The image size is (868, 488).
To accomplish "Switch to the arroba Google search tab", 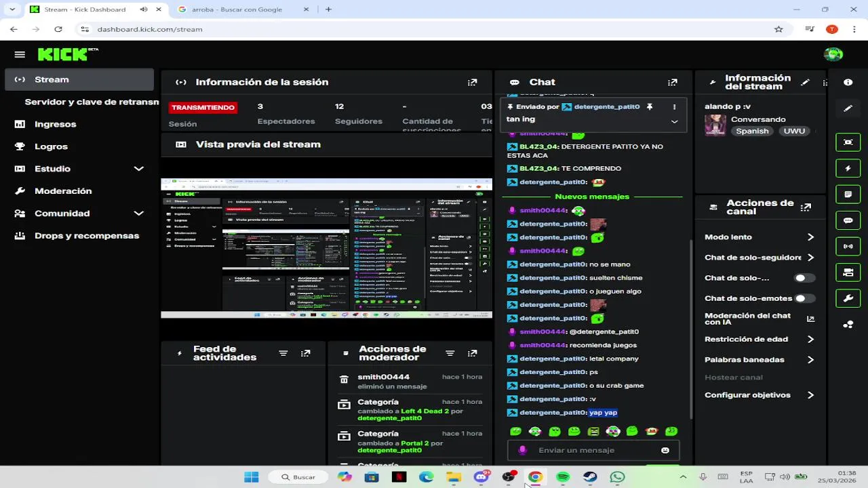I will (237, 9).
